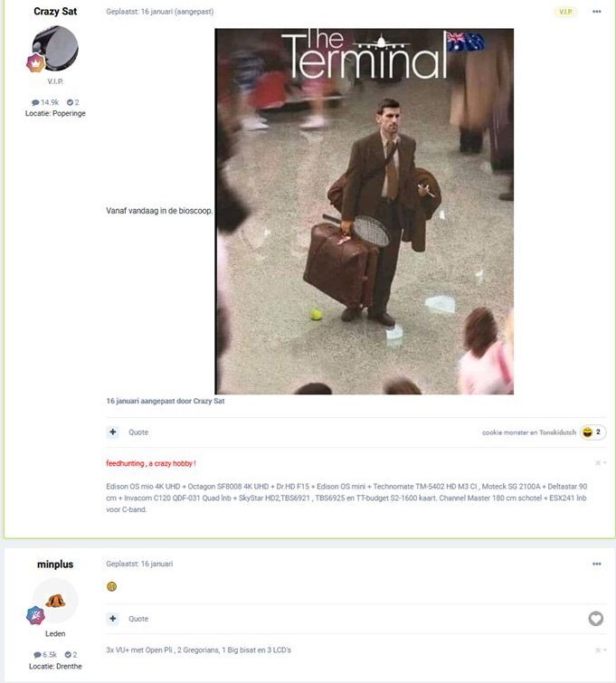Screen dimensions: 616x683
Task: Open the laughing reaction count on Crazy Sat's post
Action: click(x=592, y=432)
